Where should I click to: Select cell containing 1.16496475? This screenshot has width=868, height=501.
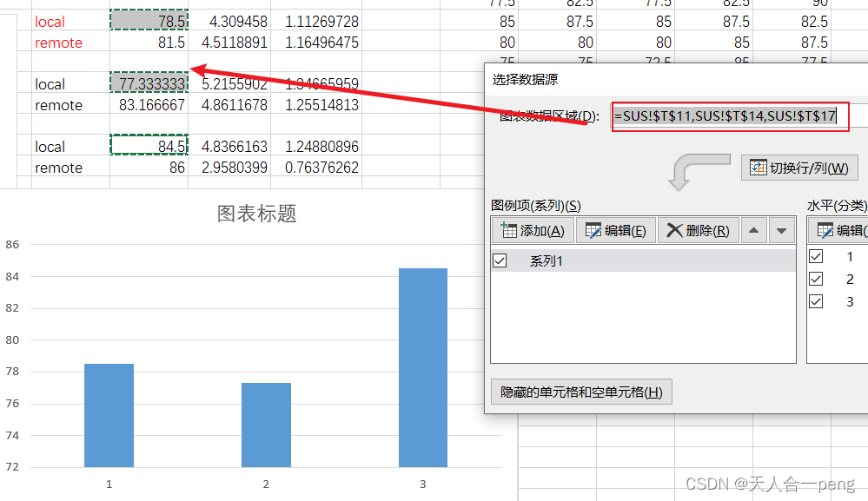(316, 43)
